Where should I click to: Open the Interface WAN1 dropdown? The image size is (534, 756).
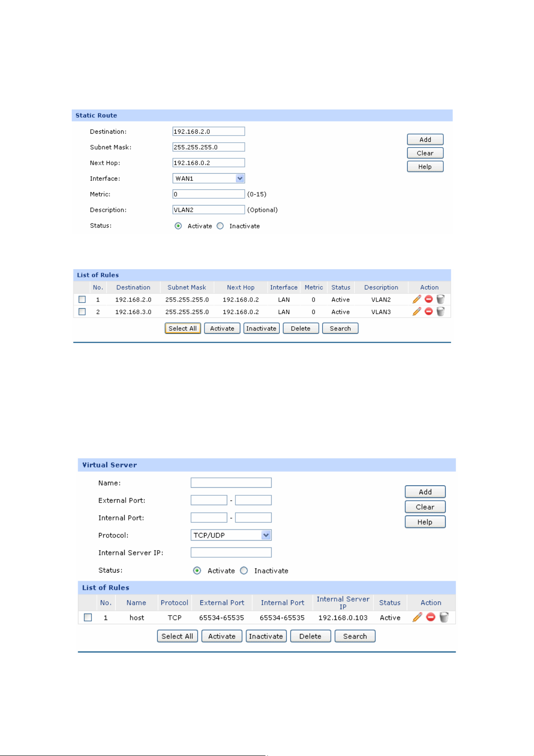(240, 179)
